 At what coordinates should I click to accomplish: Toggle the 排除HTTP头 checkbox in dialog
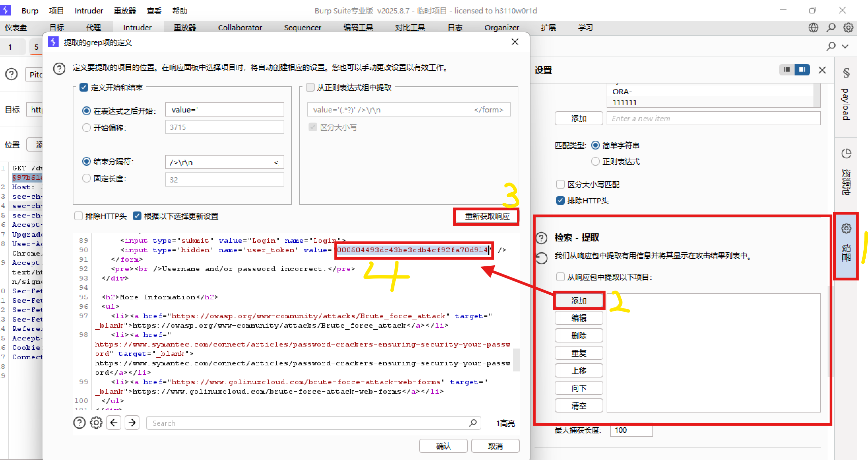[x=78, y=216]
